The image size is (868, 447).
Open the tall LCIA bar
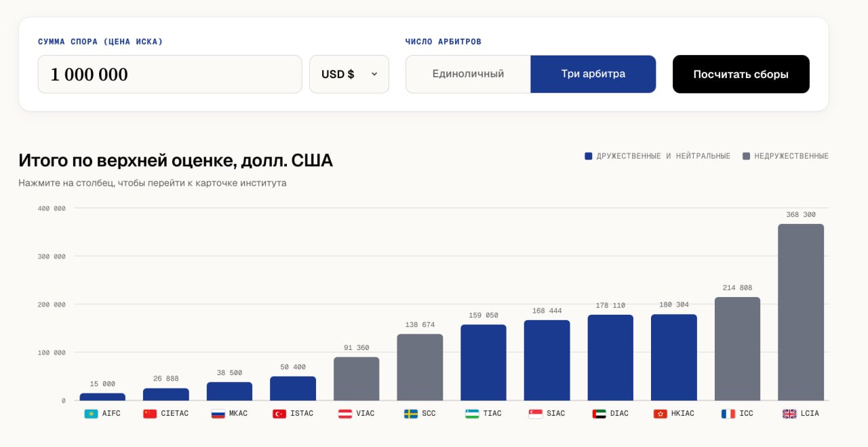pyautogui.click(x=801, y=312)
